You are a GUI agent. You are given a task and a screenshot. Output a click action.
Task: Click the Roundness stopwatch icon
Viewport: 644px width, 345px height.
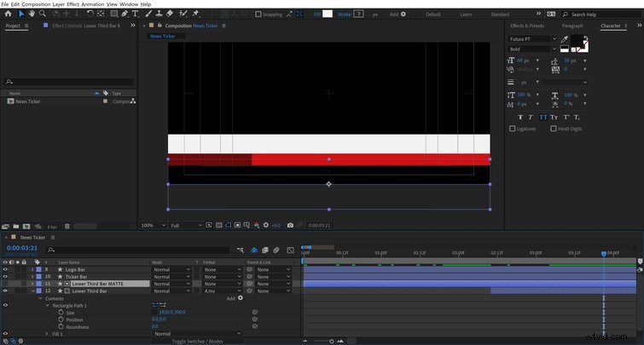61,326
